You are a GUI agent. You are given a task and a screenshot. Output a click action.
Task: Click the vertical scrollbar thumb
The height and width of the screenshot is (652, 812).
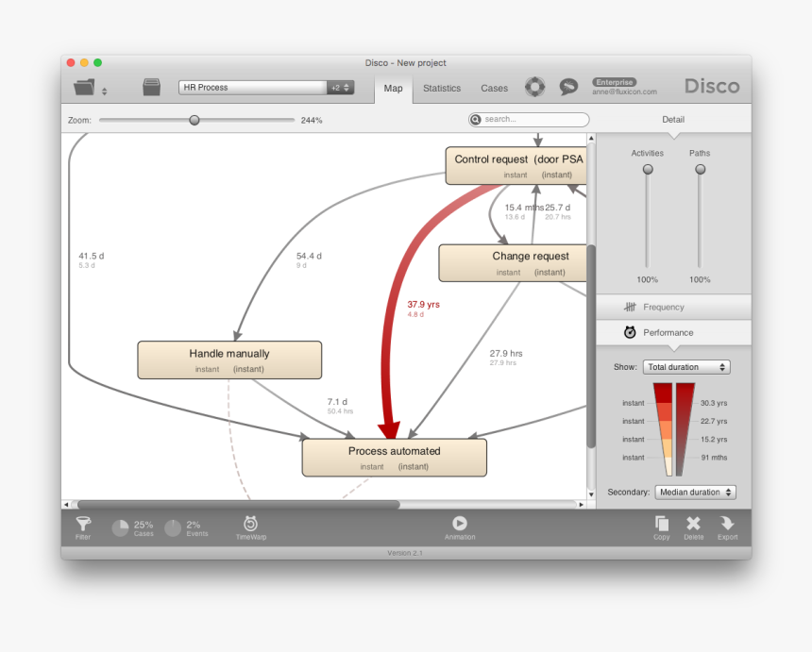tap(591, 346)
